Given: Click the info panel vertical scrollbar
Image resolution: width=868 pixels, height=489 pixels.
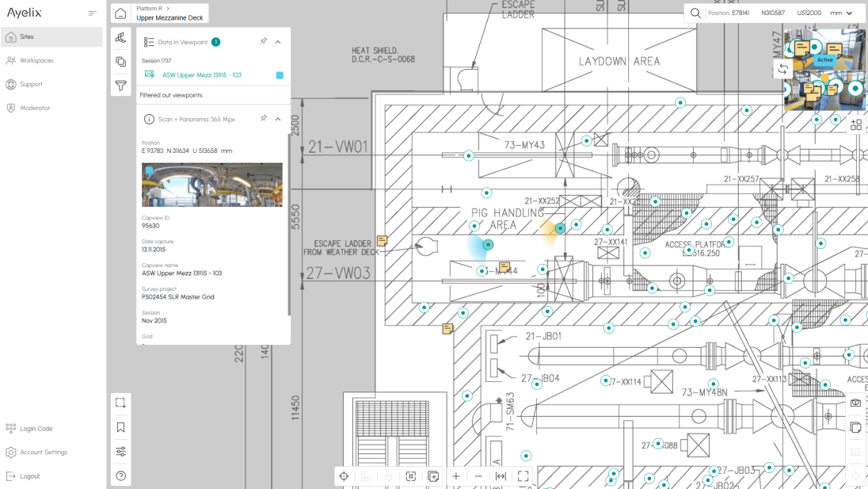Looking at the screenshot, I should click(x=289, y=224).
